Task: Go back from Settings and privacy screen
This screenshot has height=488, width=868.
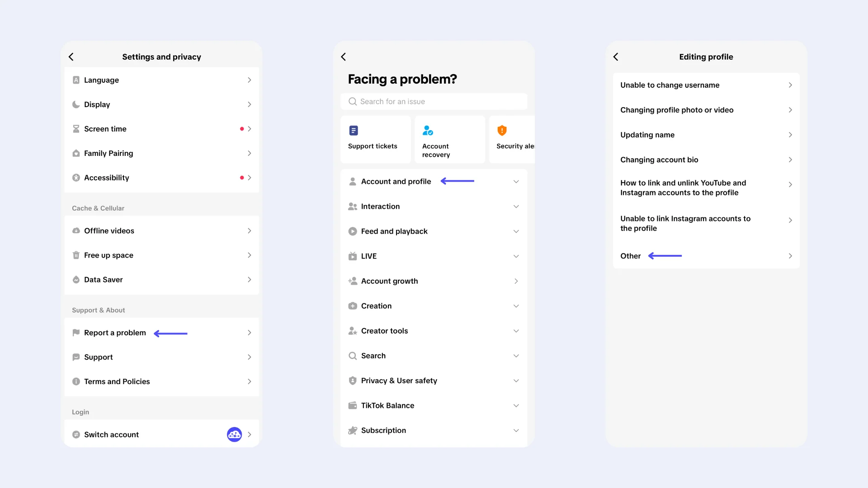Action: (71, 57)
